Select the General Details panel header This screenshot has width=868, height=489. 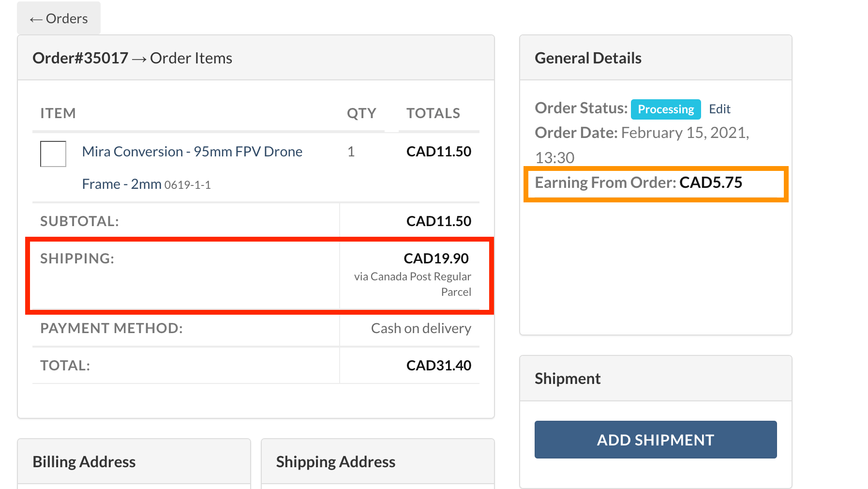pos(588,58)
